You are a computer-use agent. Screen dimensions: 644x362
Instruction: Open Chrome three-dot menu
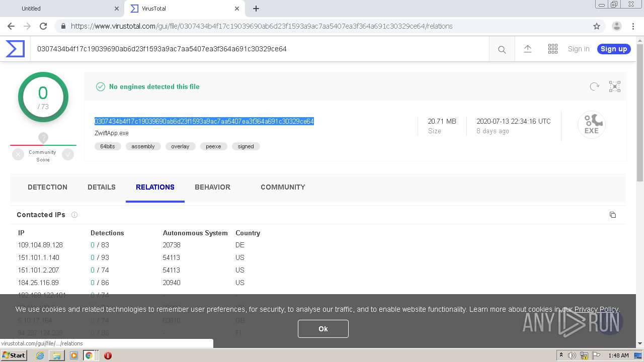[633, 26]
